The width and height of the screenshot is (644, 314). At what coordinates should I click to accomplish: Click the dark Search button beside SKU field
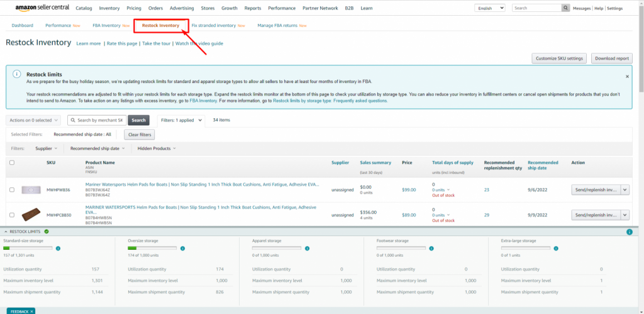pos(138,120)
